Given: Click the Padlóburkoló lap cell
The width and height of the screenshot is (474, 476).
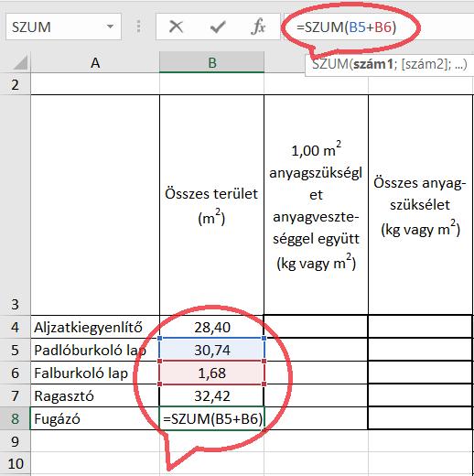Looking at the screenshot, I should 95,350.
